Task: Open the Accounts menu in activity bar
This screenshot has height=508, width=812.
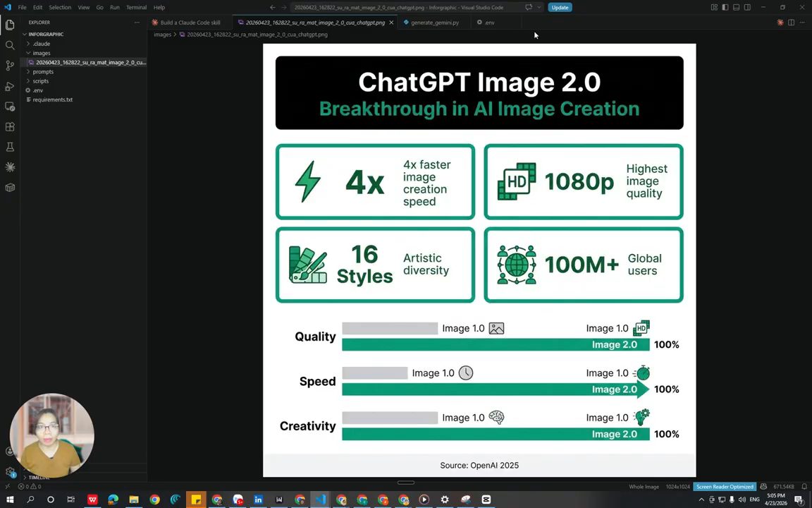Action: [10, 452]
